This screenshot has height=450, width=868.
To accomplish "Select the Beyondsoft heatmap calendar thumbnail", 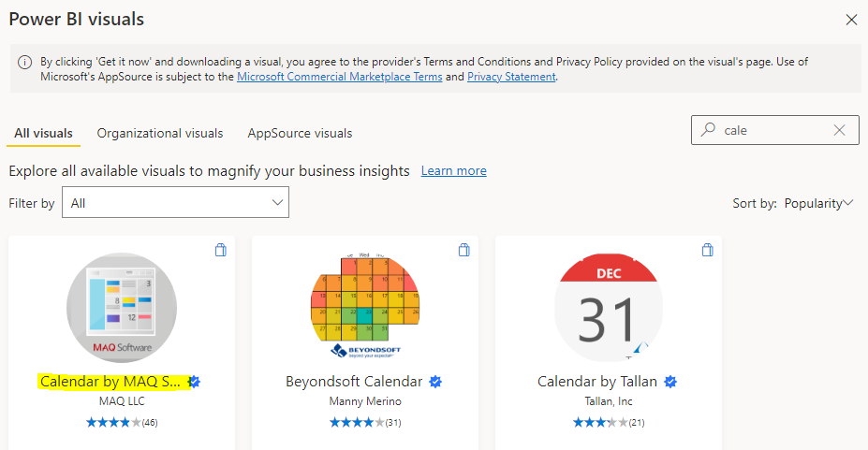I will tap(365, 306).
